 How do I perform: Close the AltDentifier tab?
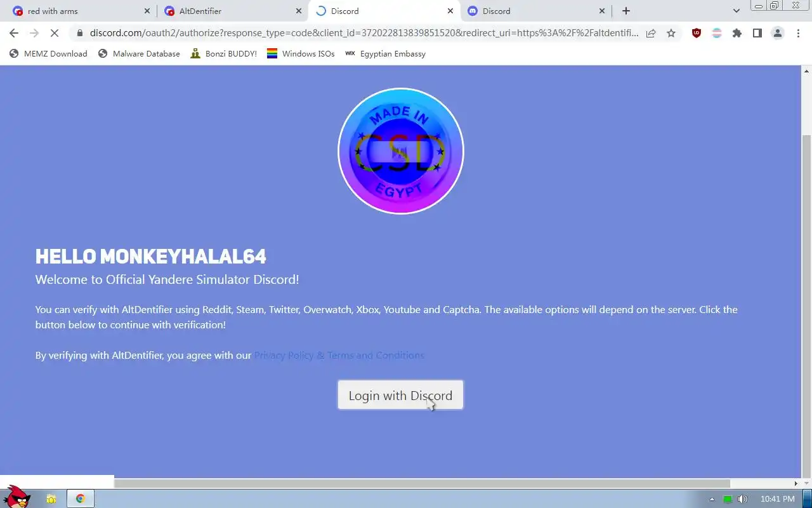coord(299,11)
